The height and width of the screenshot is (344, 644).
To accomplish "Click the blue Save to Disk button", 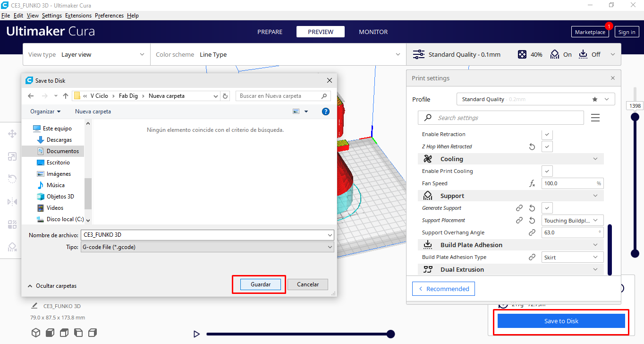I will pos(561,321).
